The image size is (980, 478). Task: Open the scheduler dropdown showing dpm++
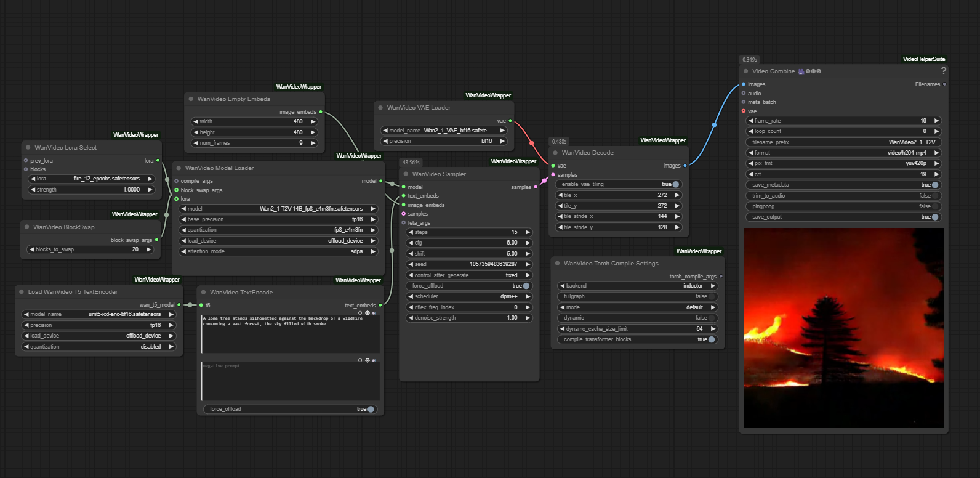click(x=469, y=296)
